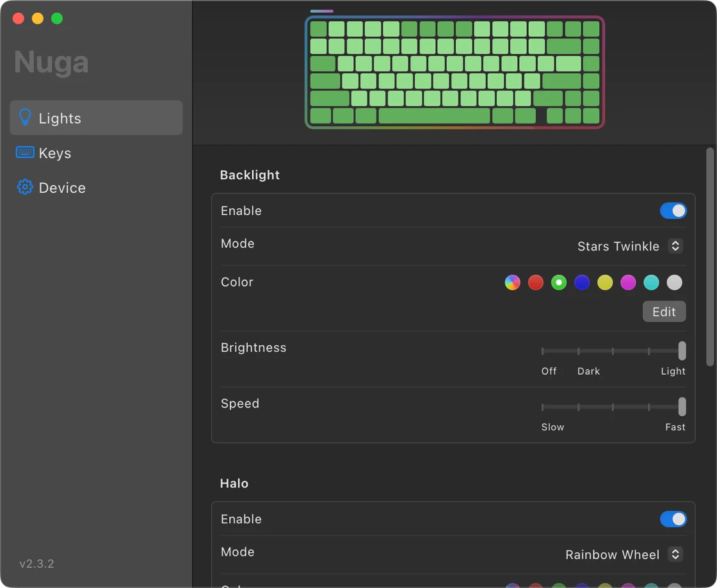Click the vertical scrollbar of settings pane
717x588 pixels.
click(710, 256)
